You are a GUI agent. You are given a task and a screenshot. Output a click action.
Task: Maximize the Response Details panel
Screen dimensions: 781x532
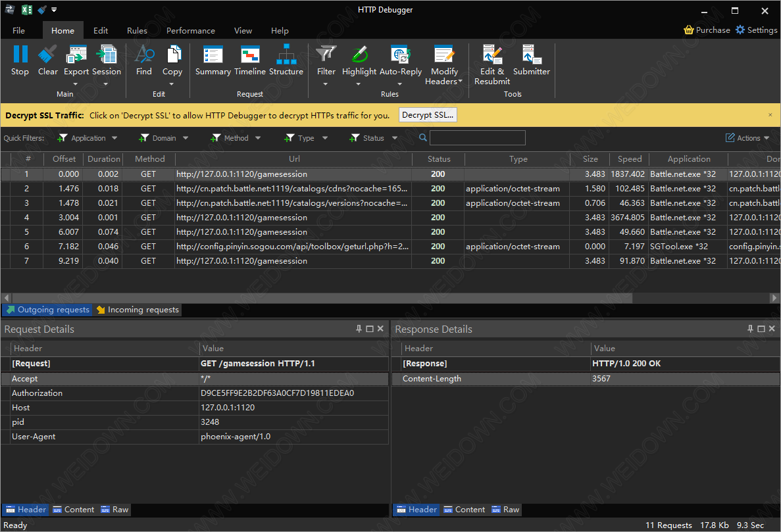click(761, 329)
